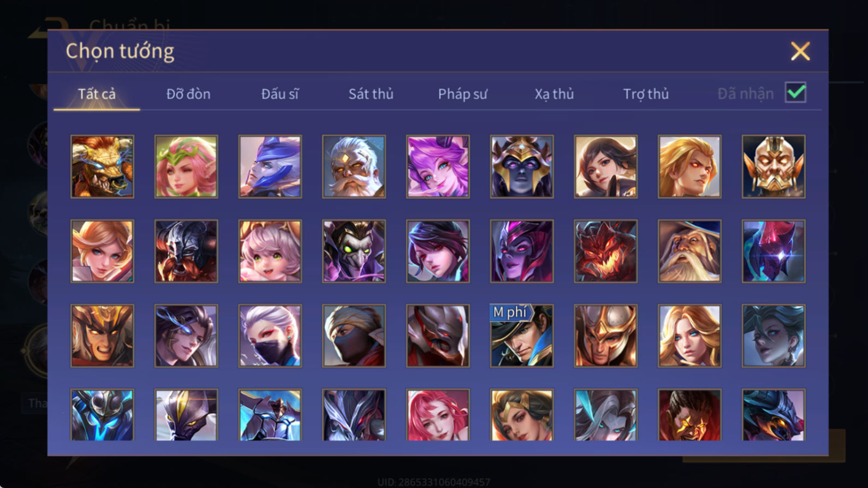Switch to the Trợ thủ tab
This screenshot has width=868, height=488.
tap(646, 94)
